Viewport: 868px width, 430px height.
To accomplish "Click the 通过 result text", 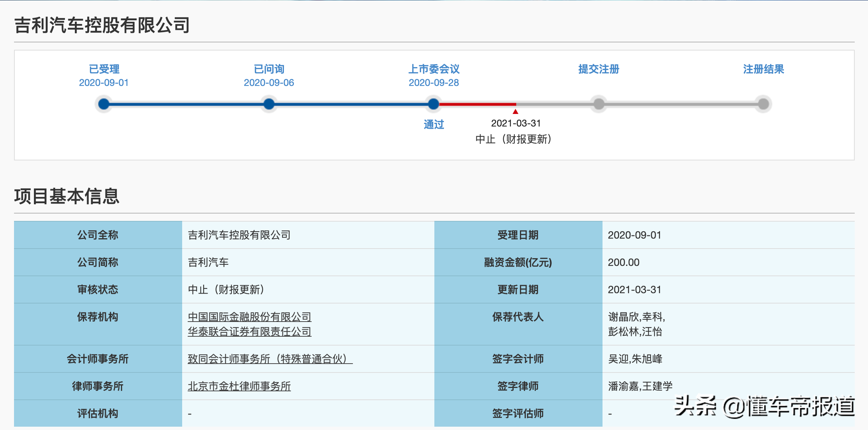I will click(434, 124).
